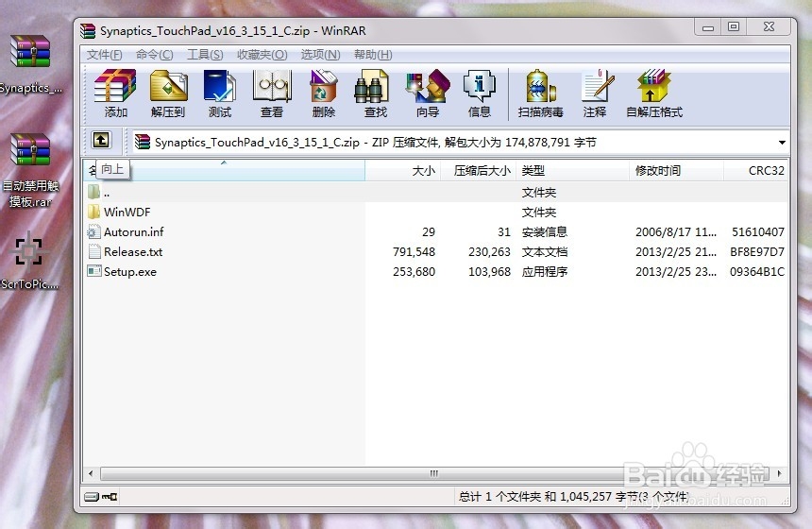
Task: Click the 添加 (Add) toolbar icon
Action: click(115, 86)
